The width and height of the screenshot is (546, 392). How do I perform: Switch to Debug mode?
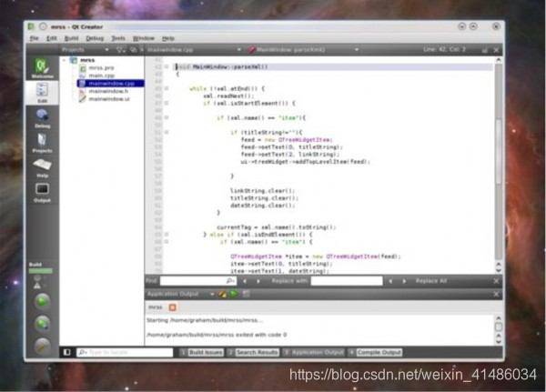pos(42,117)
